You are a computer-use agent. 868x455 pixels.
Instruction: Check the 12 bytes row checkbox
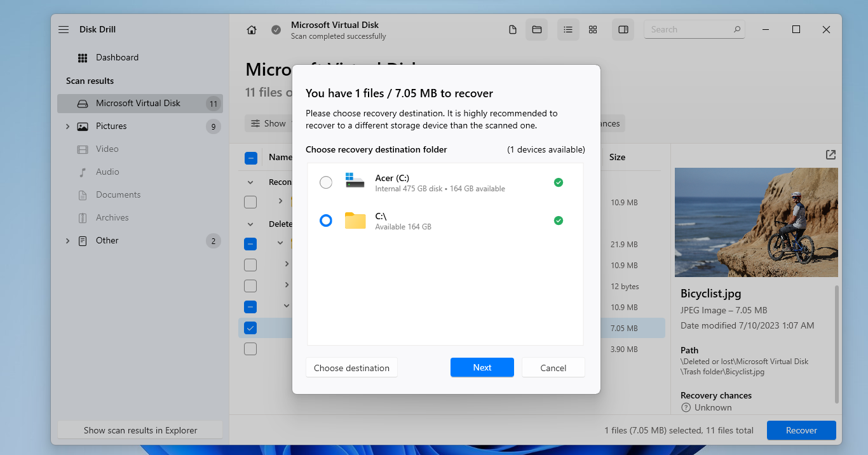coord(250,286)
